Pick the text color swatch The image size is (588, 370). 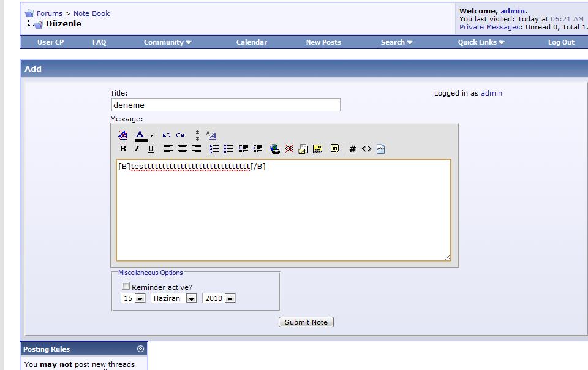coord(140,135)
